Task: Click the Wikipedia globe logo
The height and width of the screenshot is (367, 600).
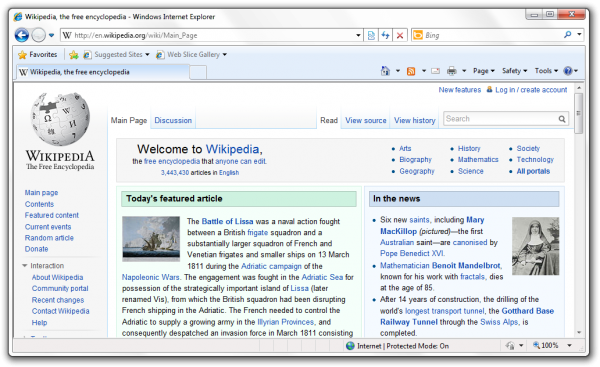Action: point(60,119)
